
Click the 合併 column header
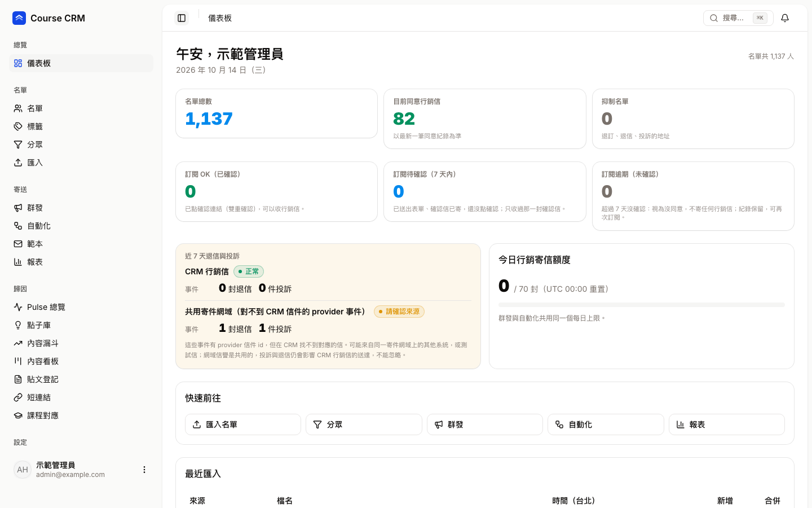click(x=773, y=501)
